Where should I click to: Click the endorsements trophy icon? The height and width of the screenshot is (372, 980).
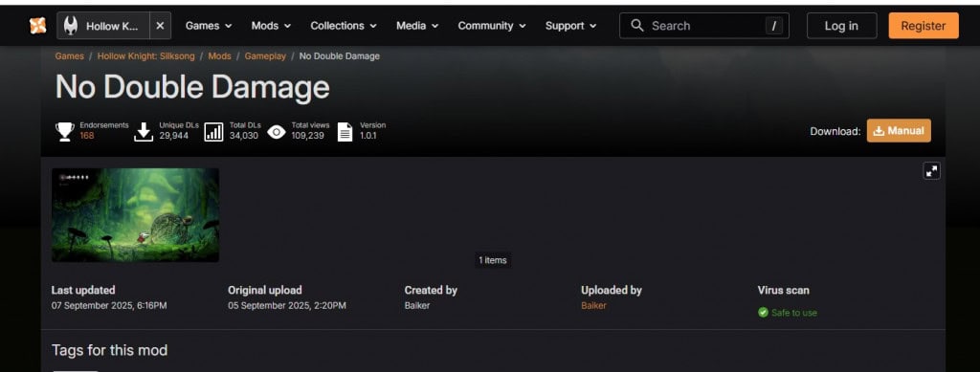coord(64,132)
